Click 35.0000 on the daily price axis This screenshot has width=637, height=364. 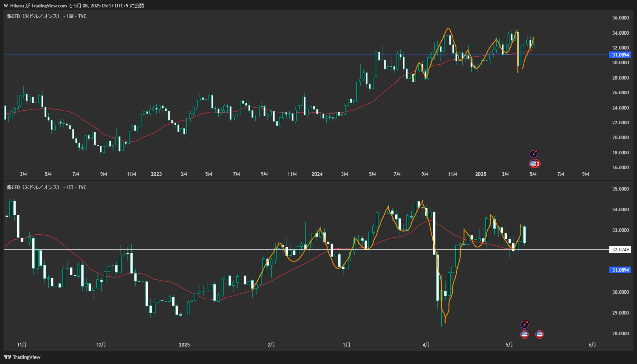(x=621, y=189)
